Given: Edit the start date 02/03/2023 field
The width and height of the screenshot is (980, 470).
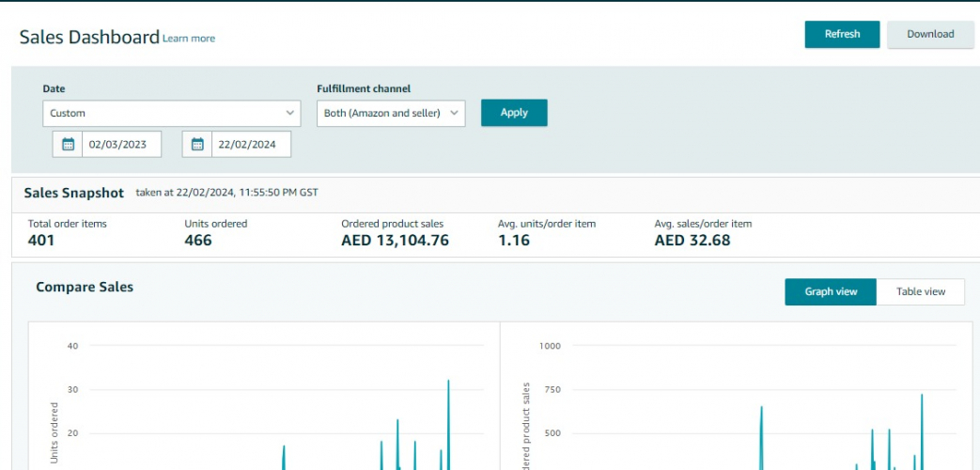Looking at the screenshot, I should 121,145.
